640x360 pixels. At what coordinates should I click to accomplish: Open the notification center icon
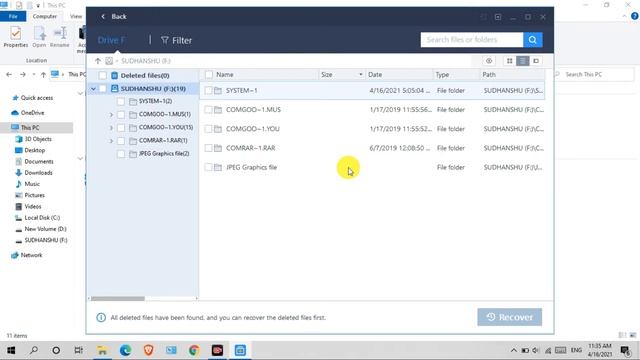(625, 350)
